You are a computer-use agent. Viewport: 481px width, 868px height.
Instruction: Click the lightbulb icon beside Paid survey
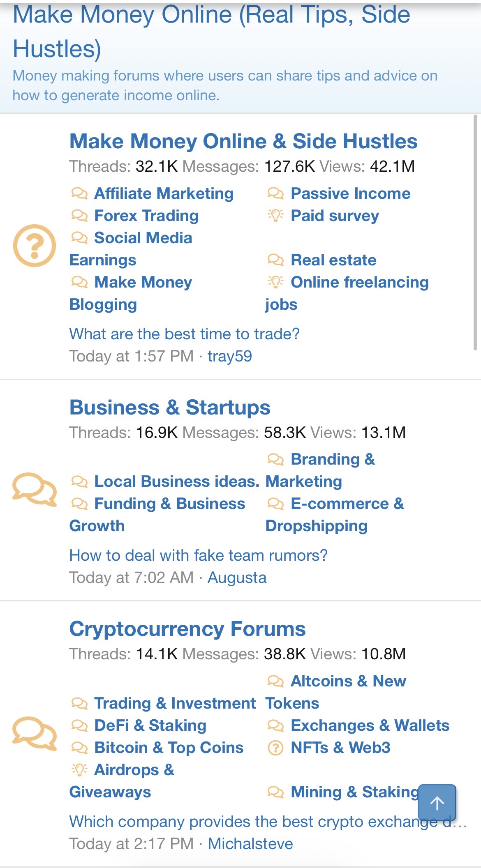pyautogui.click(x=275, y=215)
